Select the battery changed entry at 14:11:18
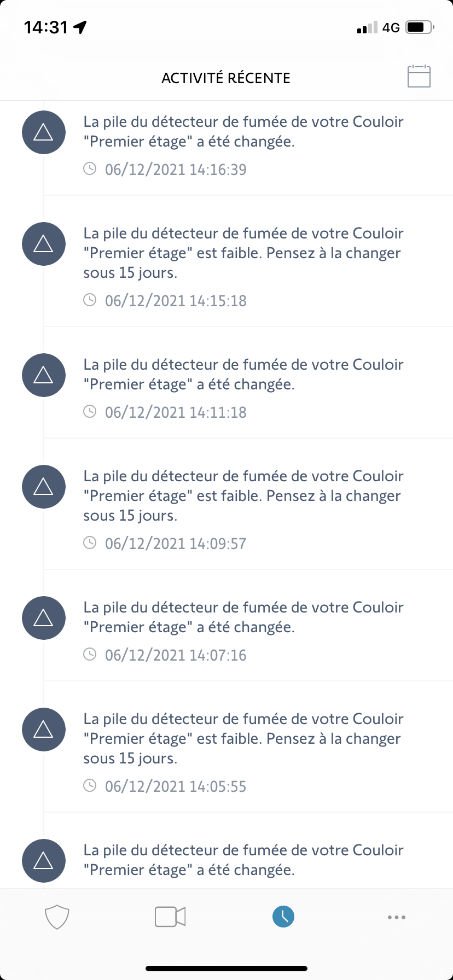This screenshot has width=453, height=980. (243, 374)
